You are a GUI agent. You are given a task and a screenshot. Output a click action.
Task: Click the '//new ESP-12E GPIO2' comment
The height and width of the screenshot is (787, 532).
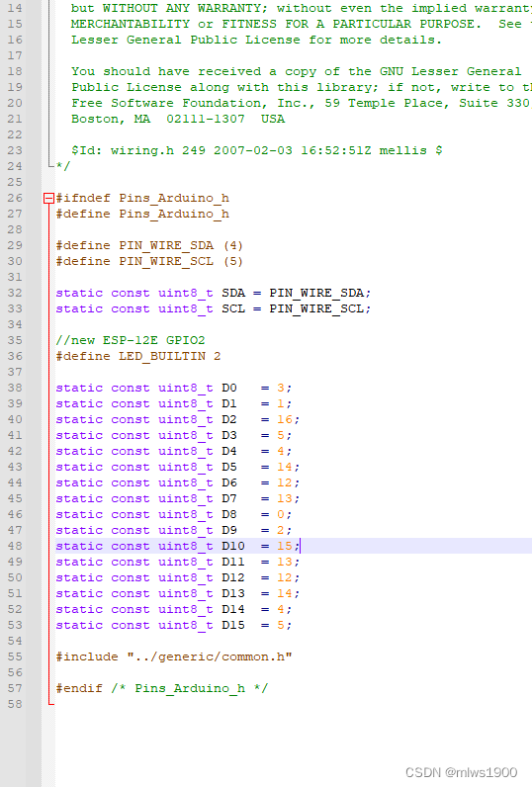coord(131,340)
